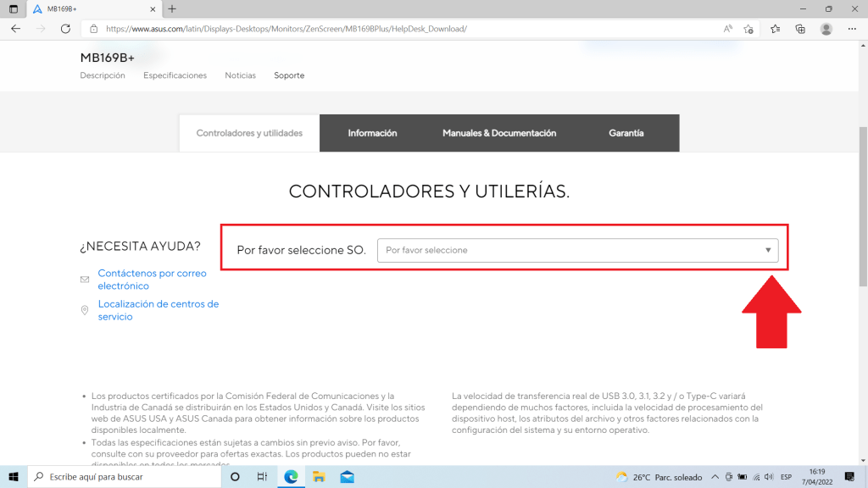Switch to the Información tab
The width and height of the screenshot is (868, 488).
tap(372, 133)
